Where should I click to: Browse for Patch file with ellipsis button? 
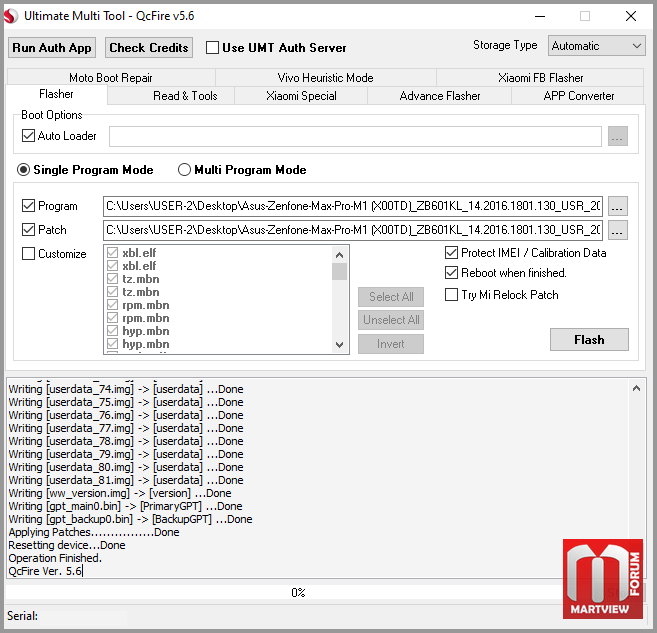[617, 230]
